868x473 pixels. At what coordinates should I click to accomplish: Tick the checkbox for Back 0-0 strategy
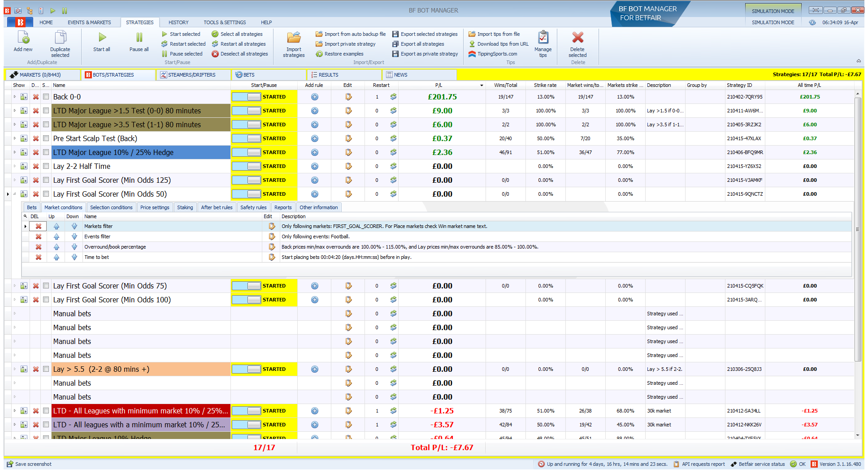[x=46, y=97]
